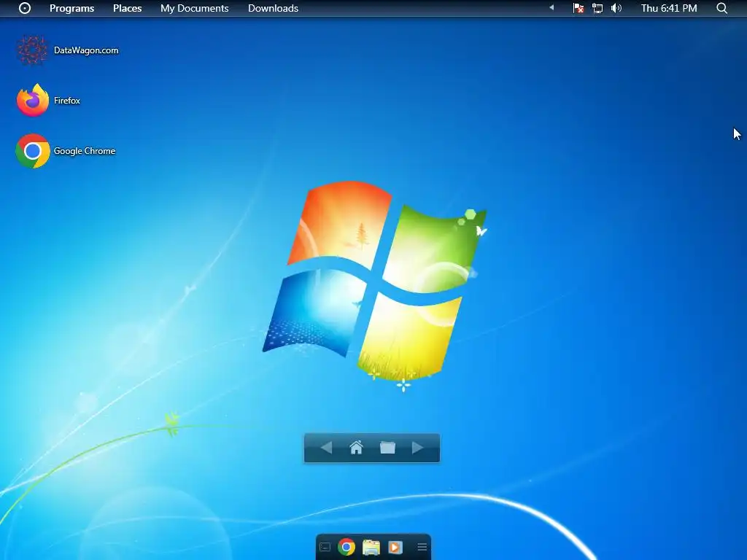Expand hidden tray icons arrow

(x=551, y=7)
